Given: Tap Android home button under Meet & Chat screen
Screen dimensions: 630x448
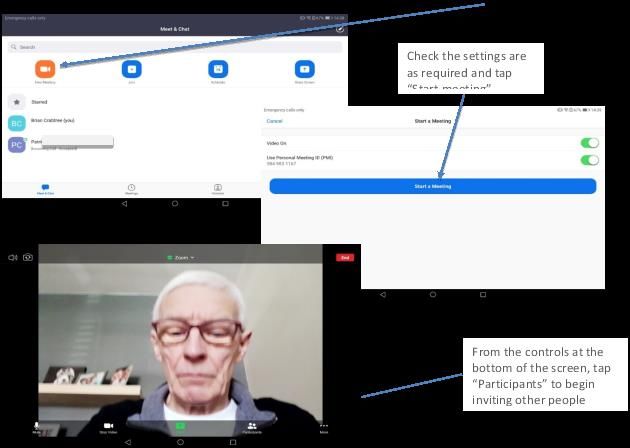Looking at the screenshot, I should [x=175, y=204].
